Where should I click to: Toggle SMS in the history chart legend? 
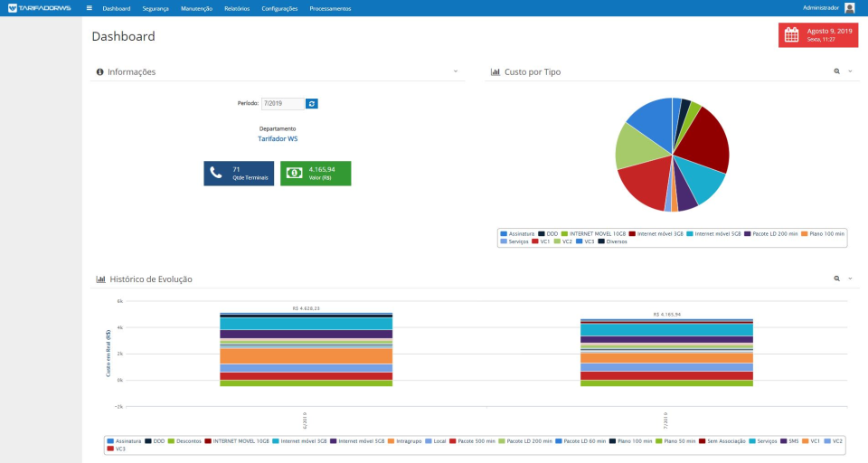point(789,441)
